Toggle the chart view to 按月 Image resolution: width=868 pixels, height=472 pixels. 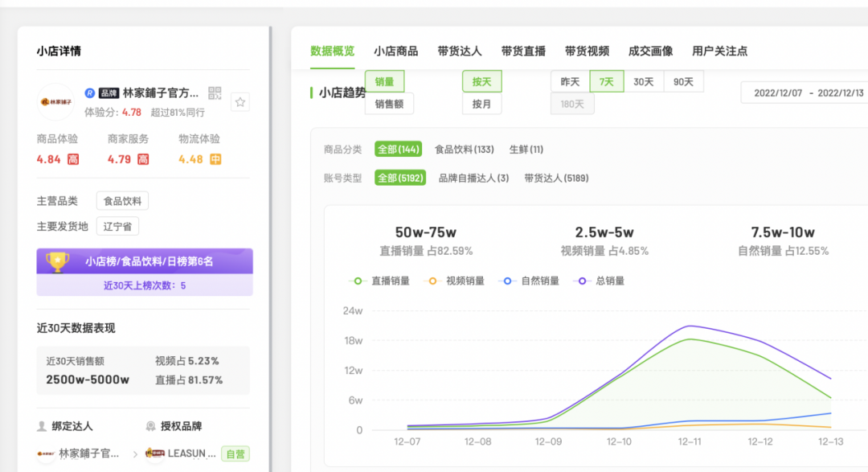coord(481,104)
